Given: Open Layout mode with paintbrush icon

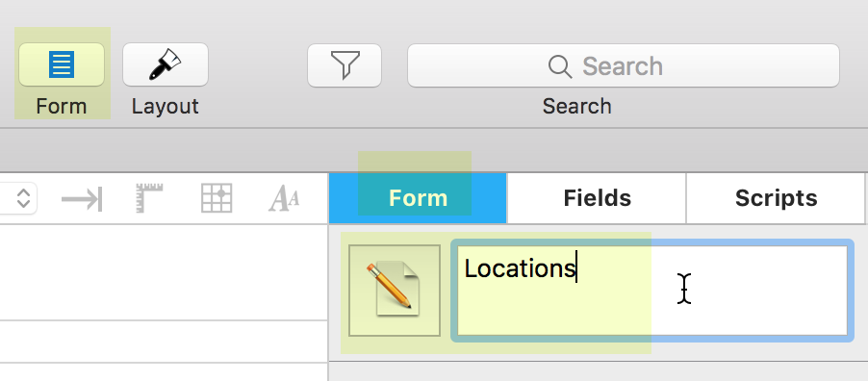Looking at the screenshot, I should 165,64.
